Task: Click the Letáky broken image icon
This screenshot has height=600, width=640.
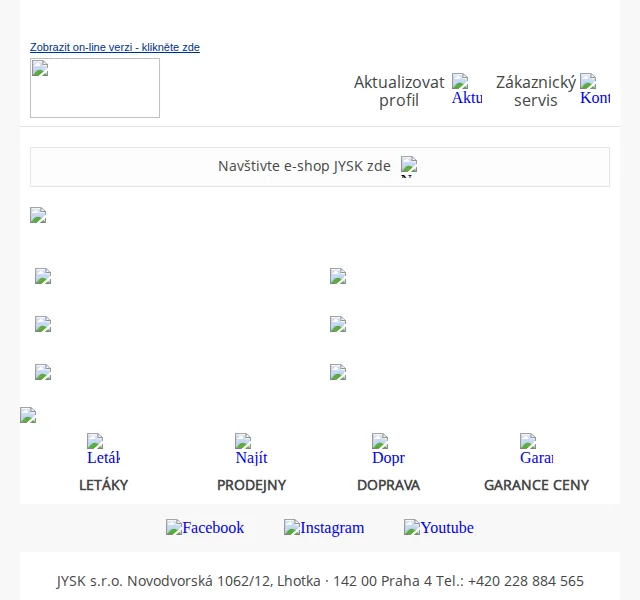Action: click(103, 449)
